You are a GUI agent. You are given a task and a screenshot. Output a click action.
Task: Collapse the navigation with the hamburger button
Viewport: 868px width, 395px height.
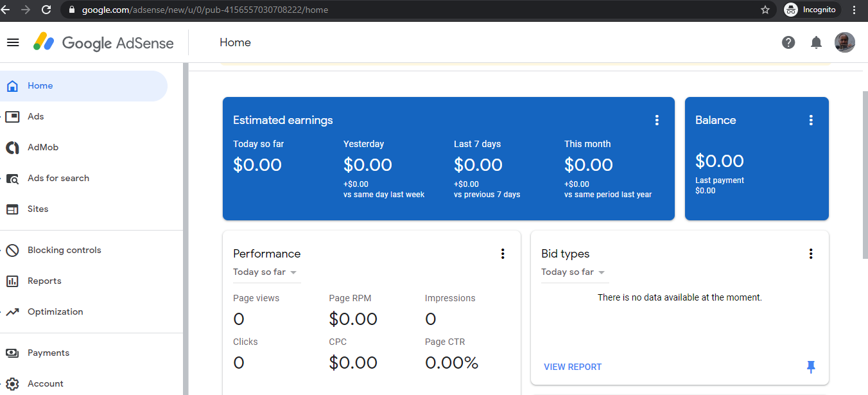pos(13,42)
